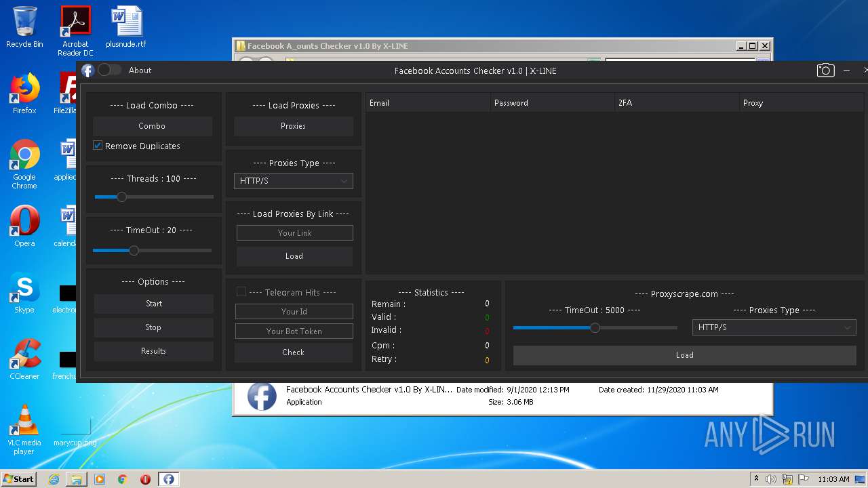Click the Your Link input field
This screenshot has height=488, width=868.
(x=295, y=233)
